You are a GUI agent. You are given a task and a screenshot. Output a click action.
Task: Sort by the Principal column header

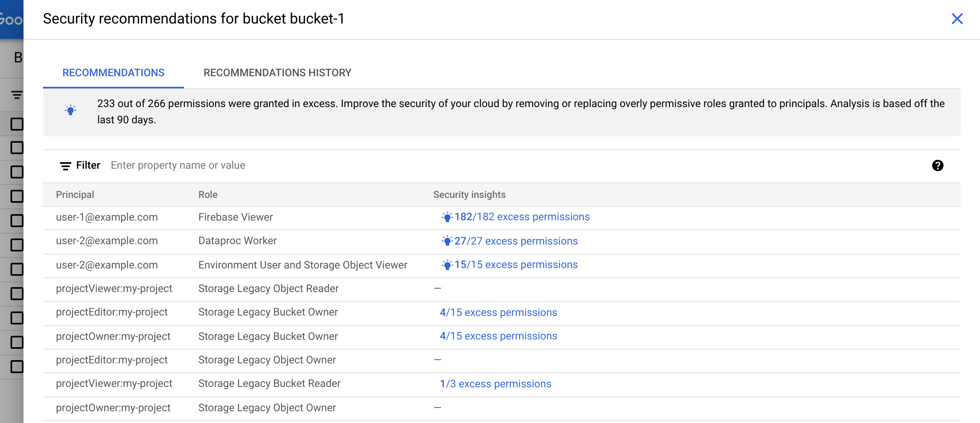point(75,195)
